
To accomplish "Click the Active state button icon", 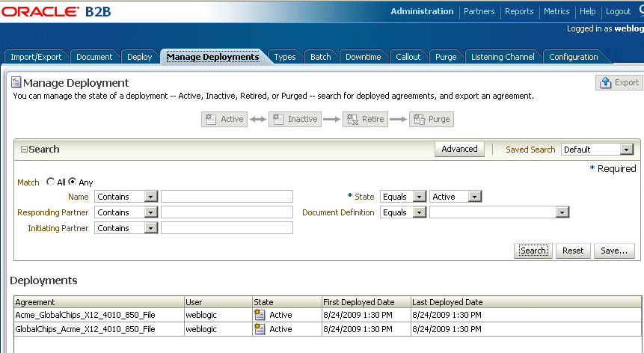I will (211, 119).
